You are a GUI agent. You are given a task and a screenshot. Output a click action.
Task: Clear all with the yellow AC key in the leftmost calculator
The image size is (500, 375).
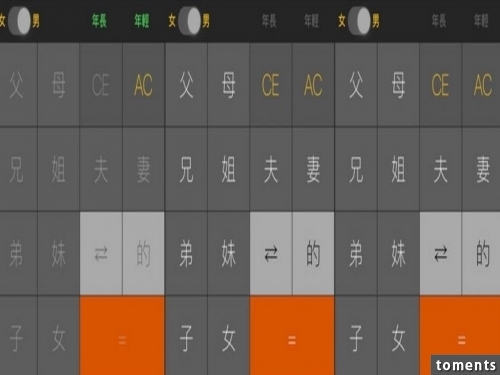pos(143,85)
